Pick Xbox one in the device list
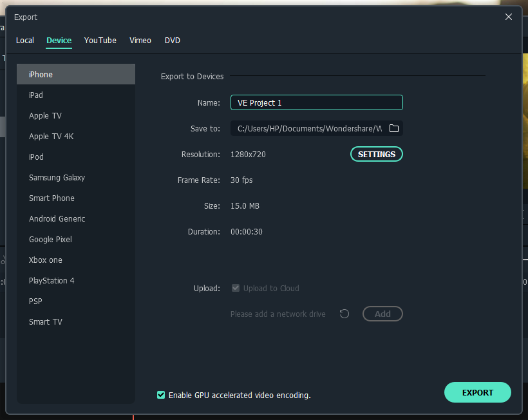This screenshot has width=528, height=420. point(46,260)
